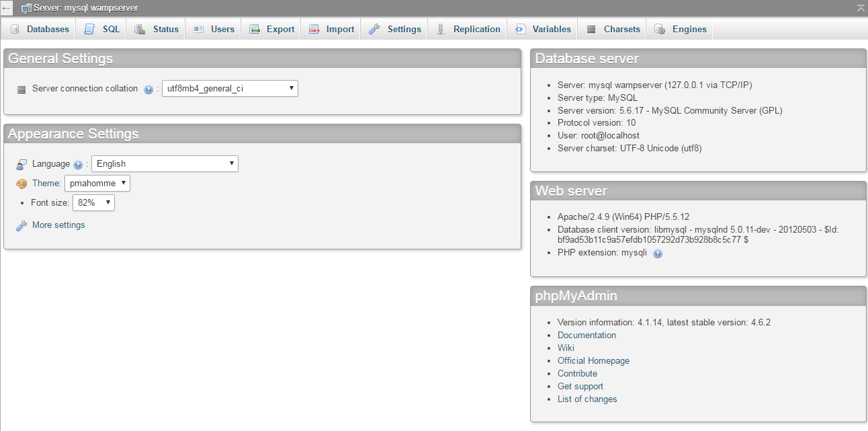Open the Engines tab label

(x=689, y=29)
